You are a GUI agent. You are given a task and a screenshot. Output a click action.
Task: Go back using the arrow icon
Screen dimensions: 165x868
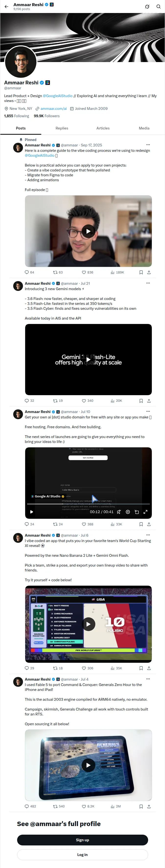[x=6, y=6]
